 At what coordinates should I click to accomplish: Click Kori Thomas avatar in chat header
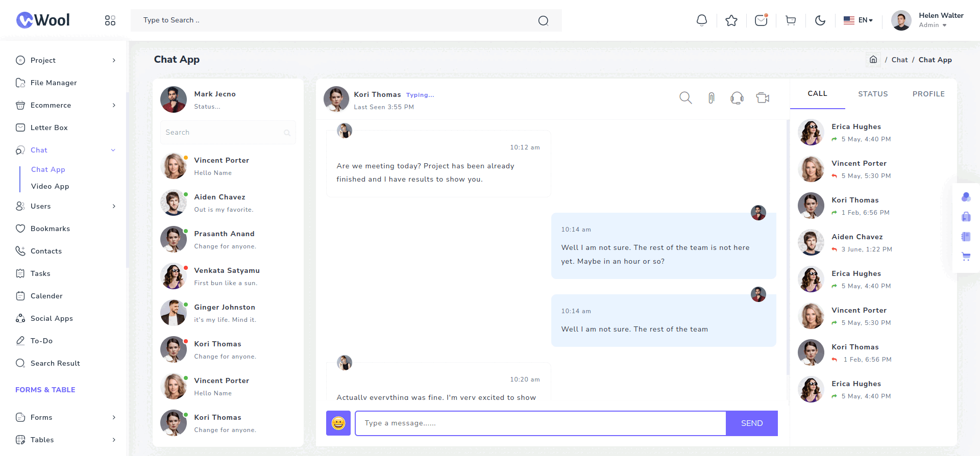coord(336,99)
